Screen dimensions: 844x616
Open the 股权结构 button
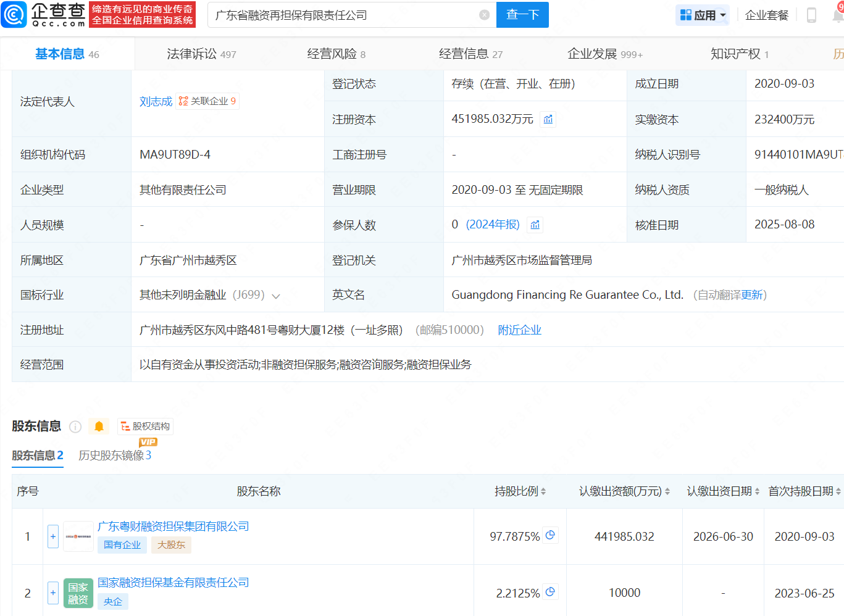point(146,427)
